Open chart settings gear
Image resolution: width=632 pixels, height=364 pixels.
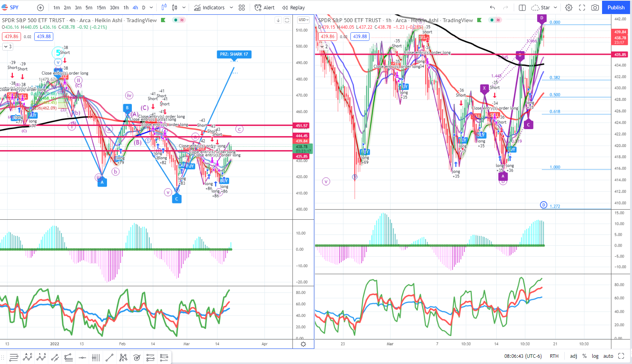pos(569,7)
